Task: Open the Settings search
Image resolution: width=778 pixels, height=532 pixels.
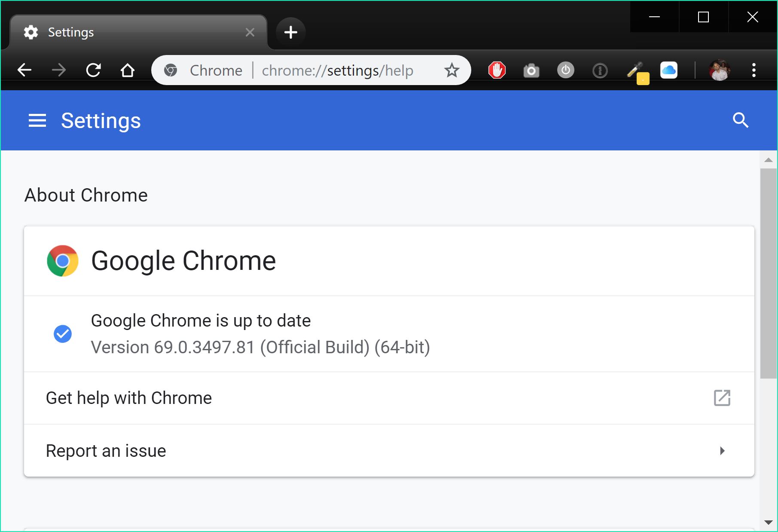Action: (x=740, y=121)
